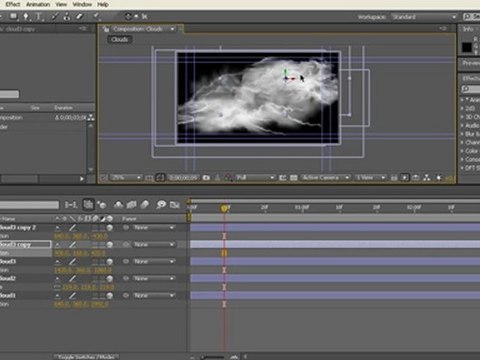Click the current time indicator on ruler

pos(224,208)
